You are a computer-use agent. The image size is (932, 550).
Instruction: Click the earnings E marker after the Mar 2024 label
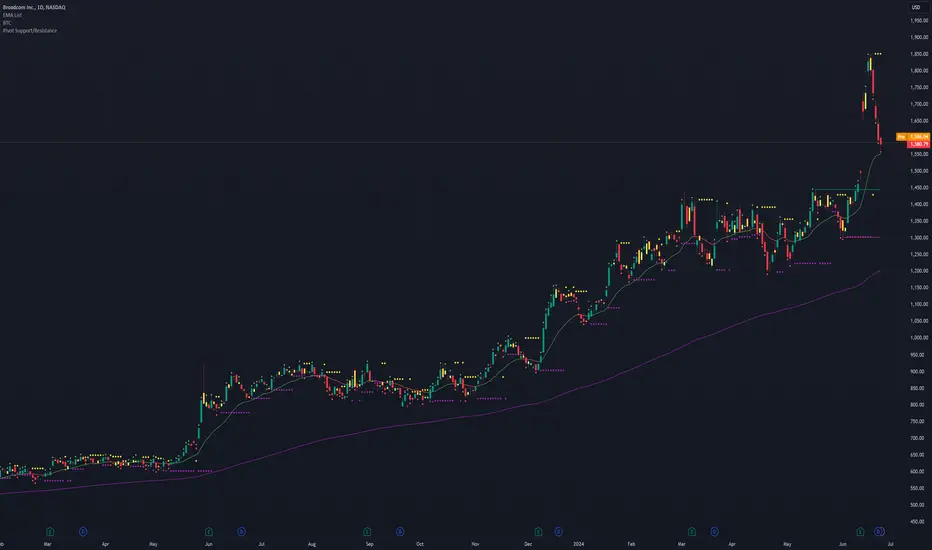691,532
